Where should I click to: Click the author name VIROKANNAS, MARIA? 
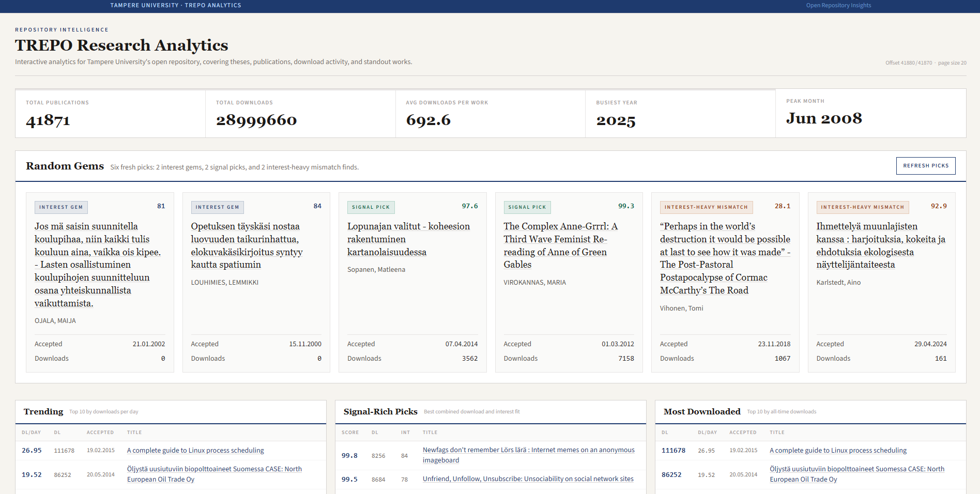[x=535, y=283]
